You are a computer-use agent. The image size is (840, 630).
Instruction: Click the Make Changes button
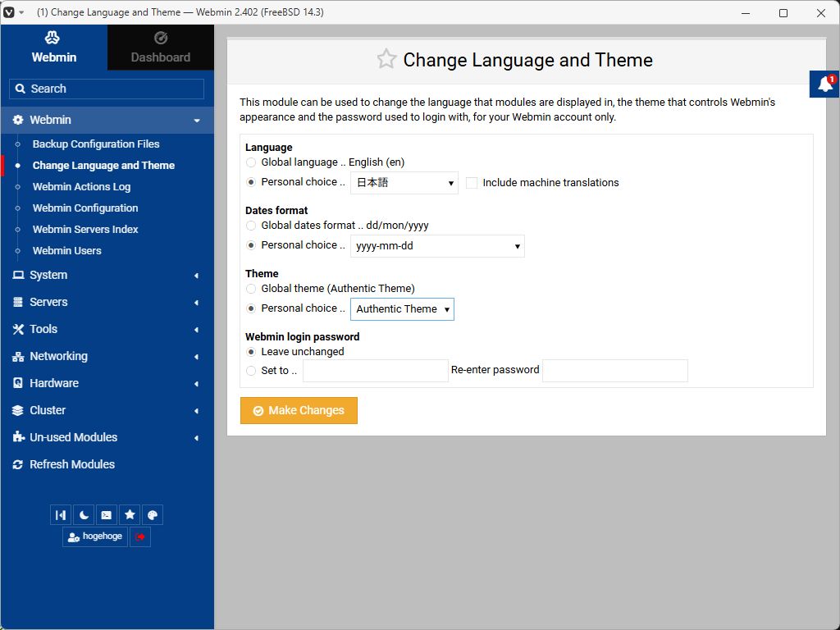pyautogui.click(x=299, y=410)
